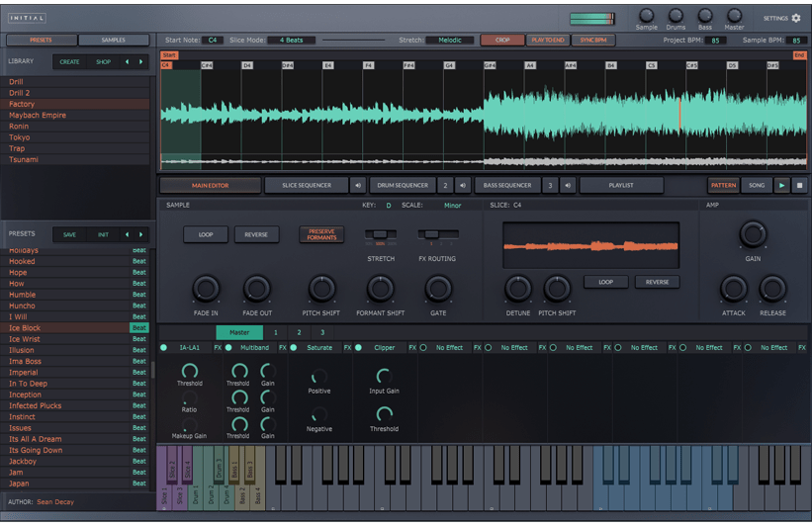Screen dimensions: 812x526
Task: Select previous preset with left arrow
Action: coord(127,234)
